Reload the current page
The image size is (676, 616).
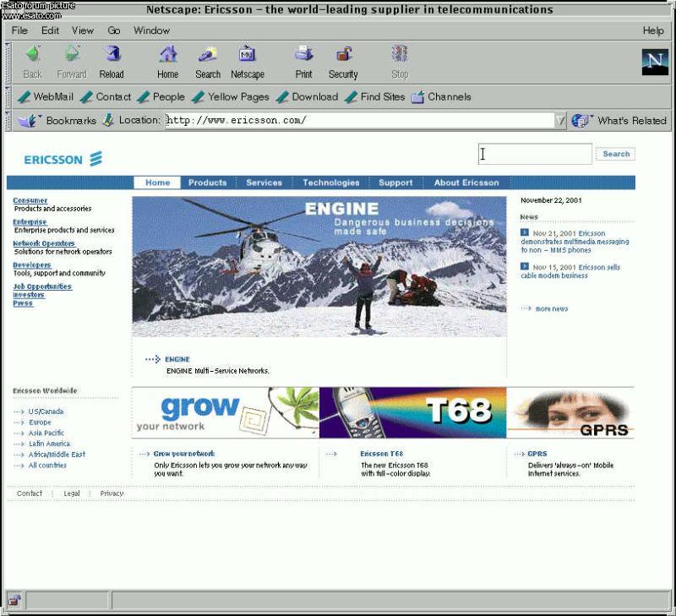pyautogui.click(x=112, y=54)
